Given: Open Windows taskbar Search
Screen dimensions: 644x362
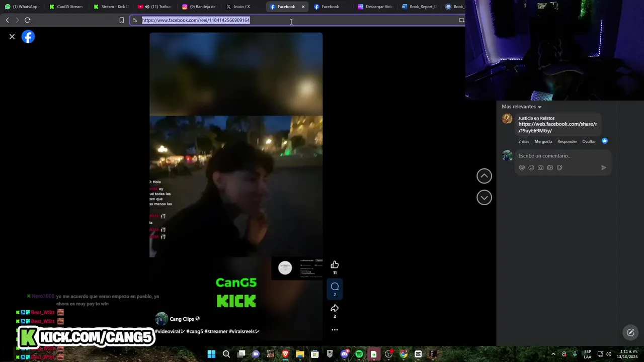Looking at the screenshot, I should (226, 354).
